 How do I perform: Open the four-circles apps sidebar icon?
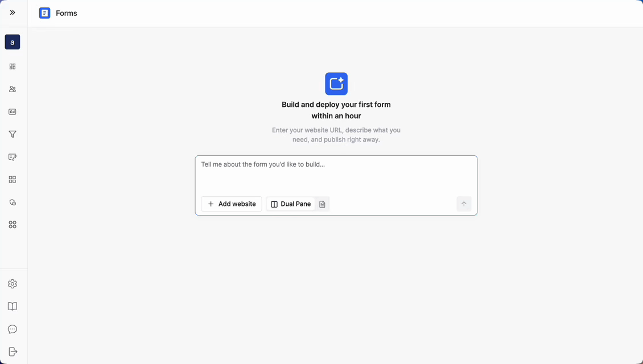click(x=13, y=225)
